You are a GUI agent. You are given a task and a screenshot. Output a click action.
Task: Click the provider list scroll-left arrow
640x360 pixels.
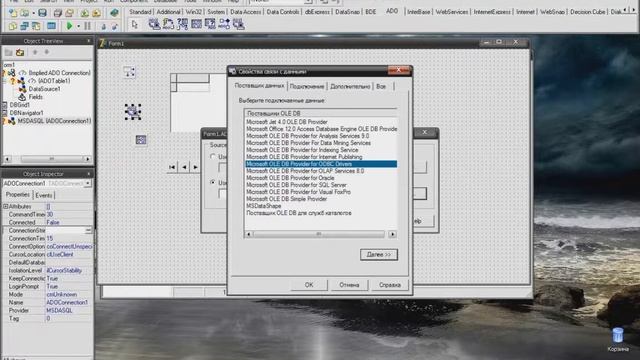(249, 234)
